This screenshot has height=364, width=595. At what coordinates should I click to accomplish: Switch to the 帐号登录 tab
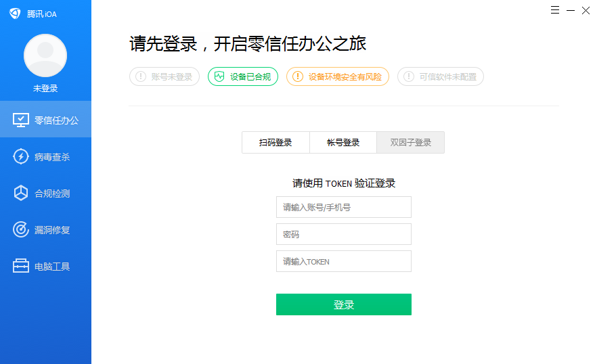[343, 143]
